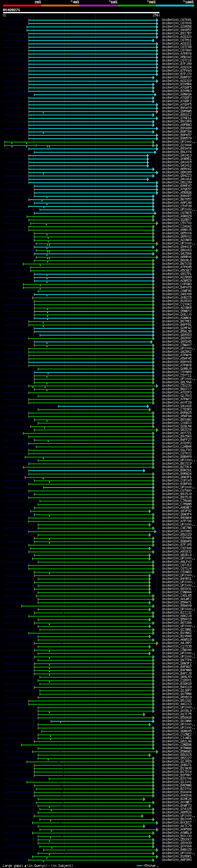
Task: Select the UniRef100_B8LKY4 label
Action: click(176, 152)
